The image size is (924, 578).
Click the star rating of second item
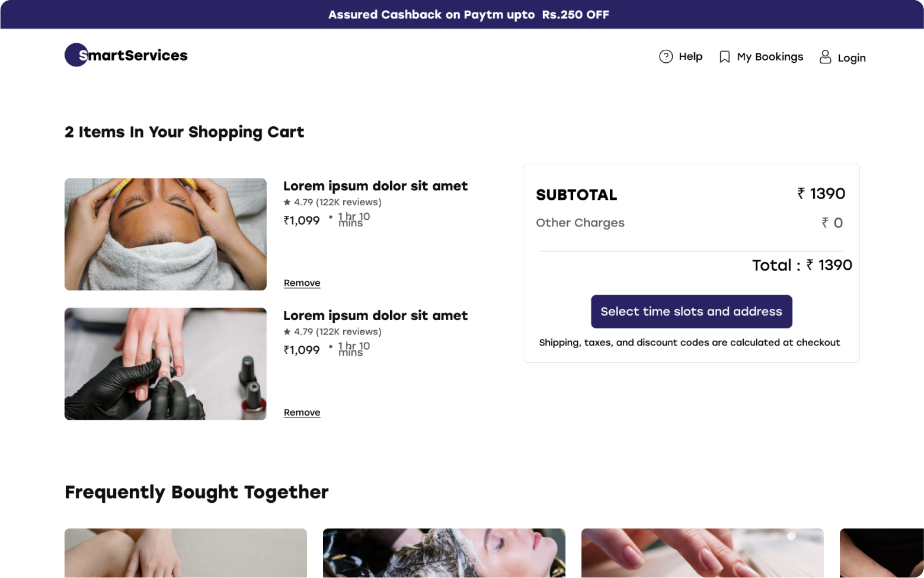tap(287, 332)
